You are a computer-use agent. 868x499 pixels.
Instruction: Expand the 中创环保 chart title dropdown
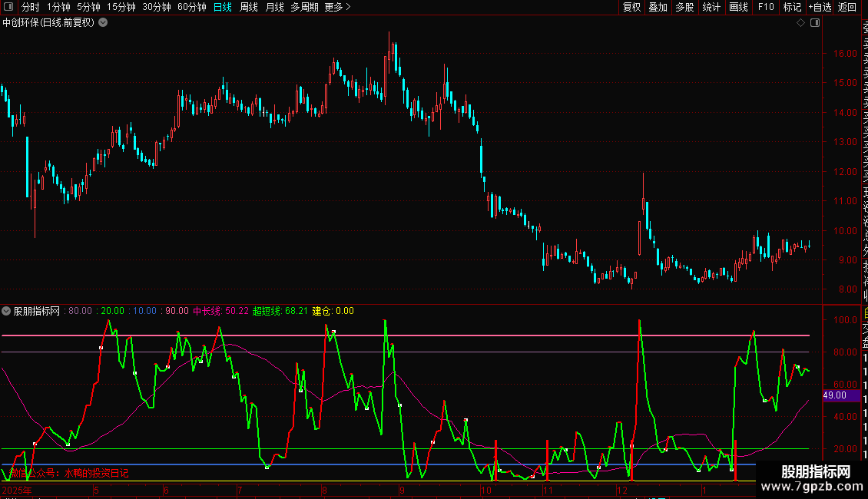click(104, 23)
